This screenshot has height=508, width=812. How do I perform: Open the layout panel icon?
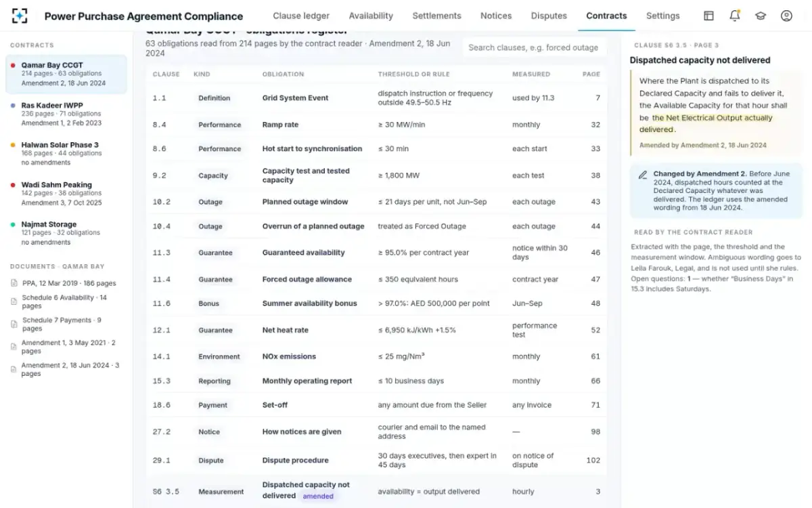708,16
